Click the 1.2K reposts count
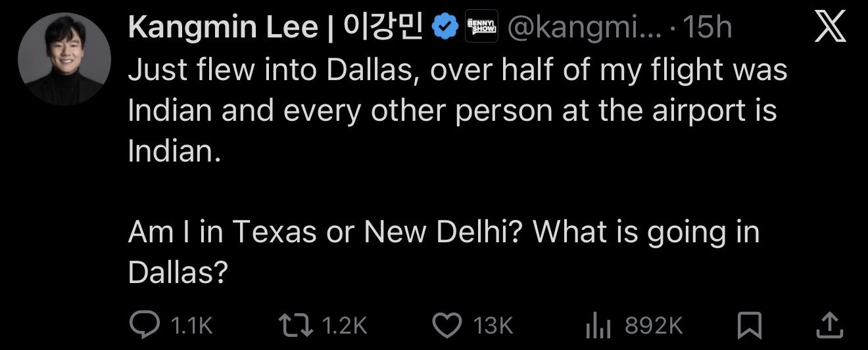This screenshot has height=350, width=868. click(x=345, y=325)
